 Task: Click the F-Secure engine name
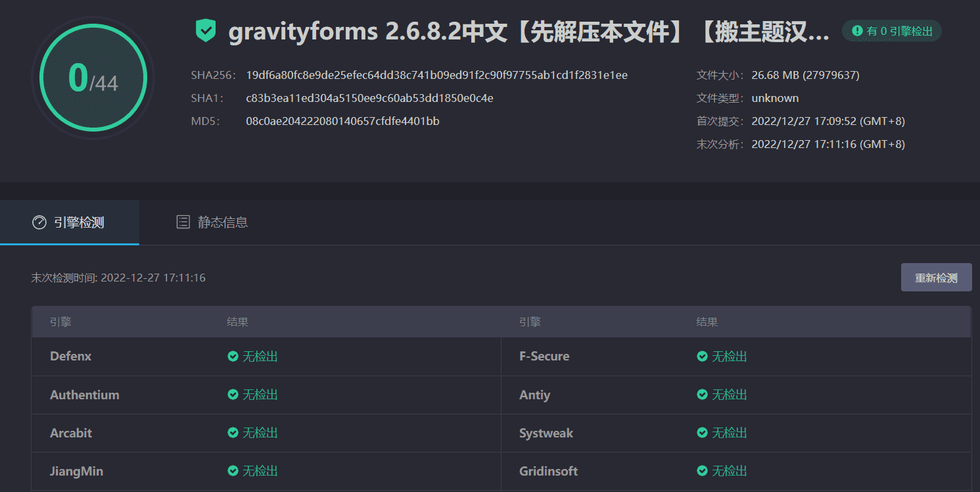544,357
